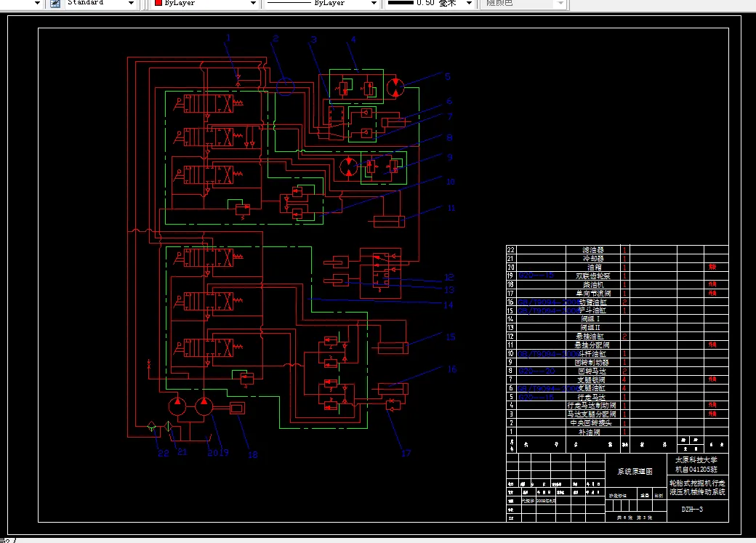Open the Standard style dropdown
This screenshot has height=543, width=756.
tap(131, 4)
